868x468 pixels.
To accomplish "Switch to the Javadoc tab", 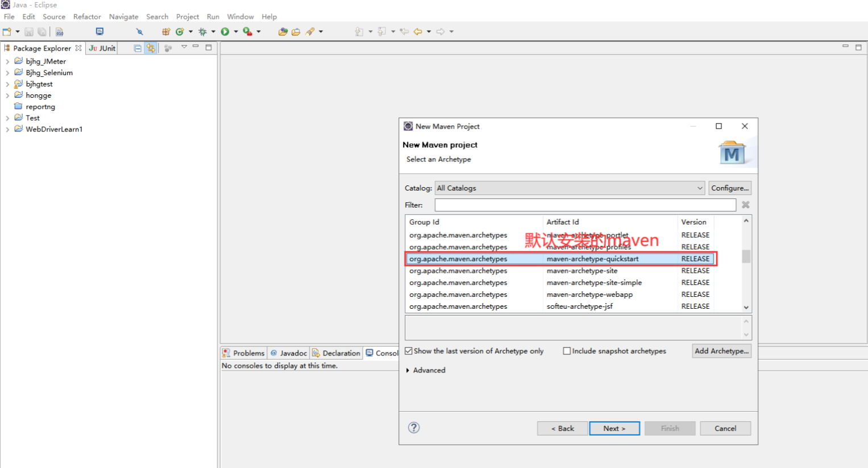I will coord(288,353).
